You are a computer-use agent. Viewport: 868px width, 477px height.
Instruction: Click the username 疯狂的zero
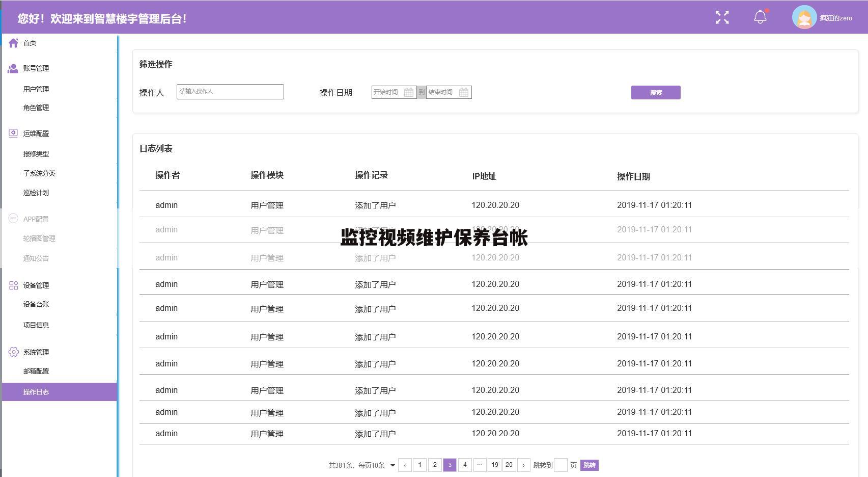coord(836,18)
